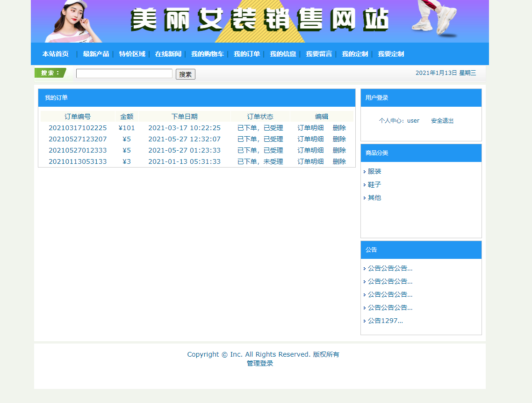Delete order 20210113053133 via 删除

click(339, 161)
